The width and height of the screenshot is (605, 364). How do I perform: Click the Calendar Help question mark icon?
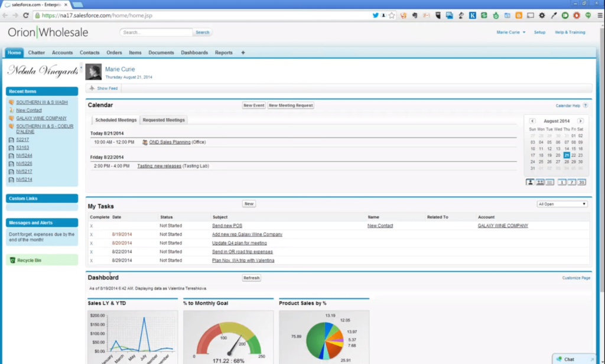pos(586,106)
